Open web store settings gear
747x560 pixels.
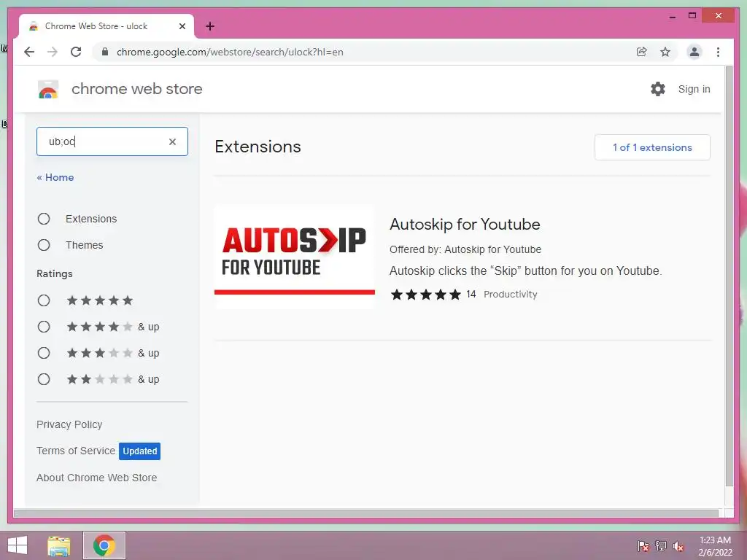658,89
